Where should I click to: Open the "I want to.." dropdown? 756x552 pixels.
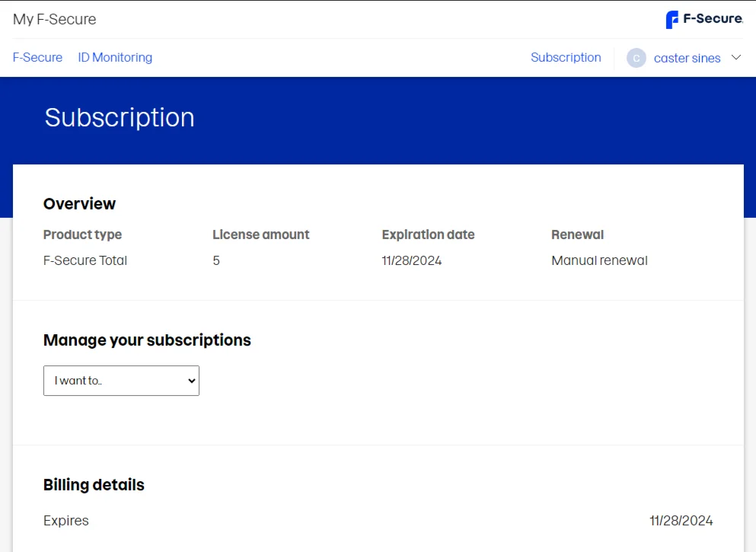121,381
